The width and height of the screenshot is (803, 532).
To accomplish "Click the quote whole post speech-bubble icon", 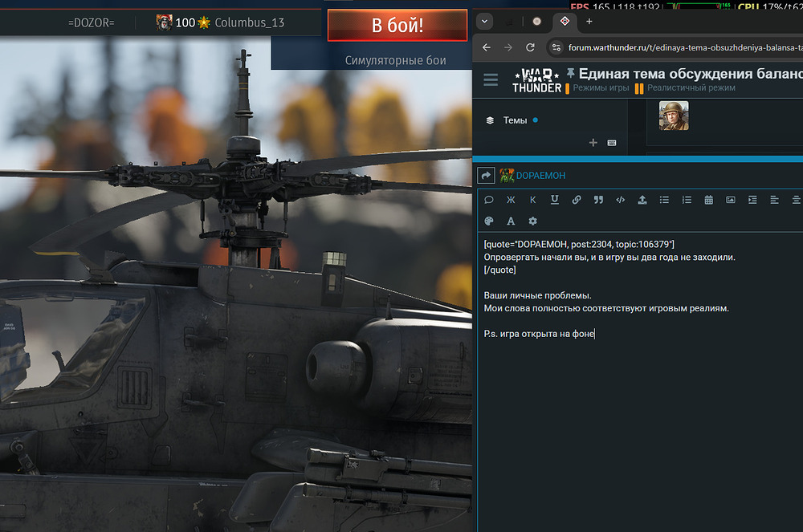I will point(488,200).
